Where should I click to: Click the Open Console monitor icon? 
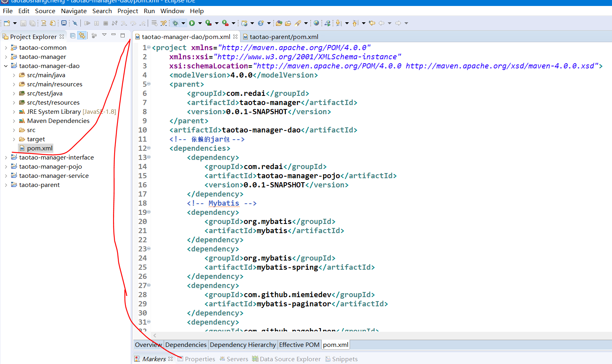pos(64,23)
